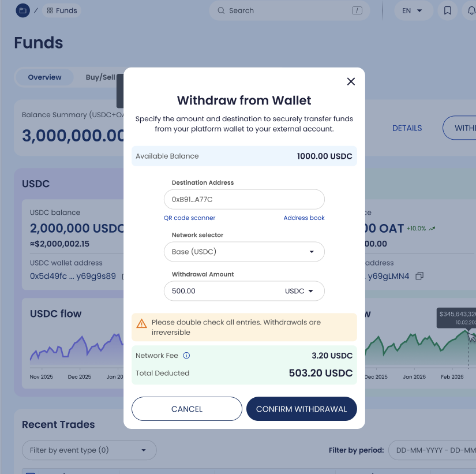Click the folder icon in the breadcrumb
Image resolution: width=476 pixels, height=474 pixels.
pyautogui.click(x=23, y=10)
